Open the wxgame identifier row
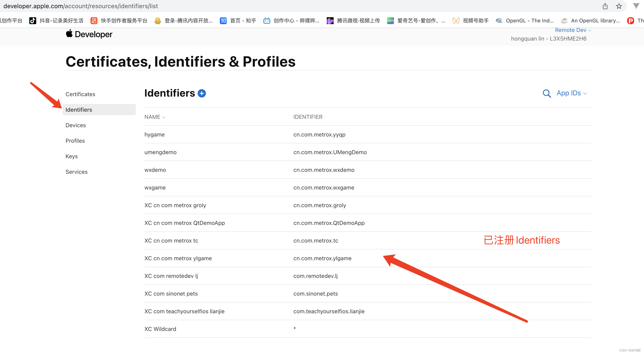This screenshot has height=354, width=644. [x=368, y=188]
